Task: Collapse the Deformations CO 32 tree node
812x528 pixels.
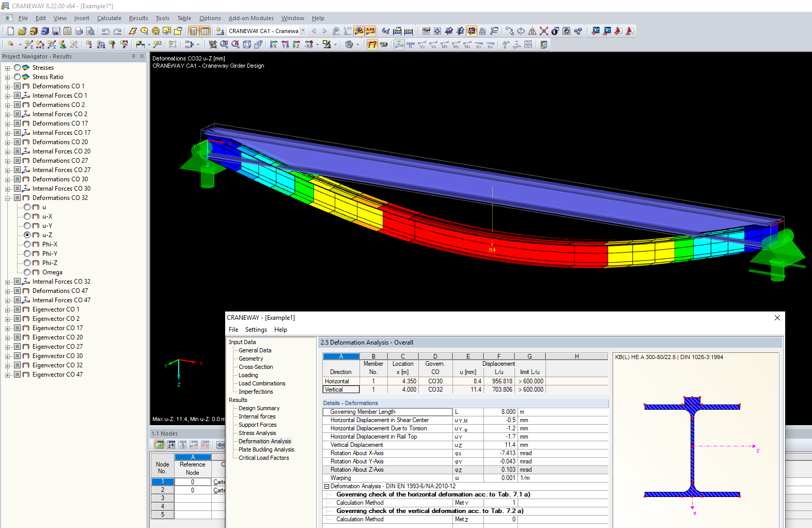Action: [x=8, y=198]
